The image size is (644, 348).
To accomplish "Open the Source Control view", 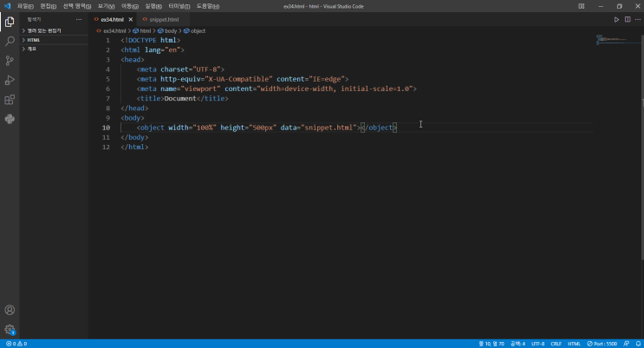I will (10, 61).
